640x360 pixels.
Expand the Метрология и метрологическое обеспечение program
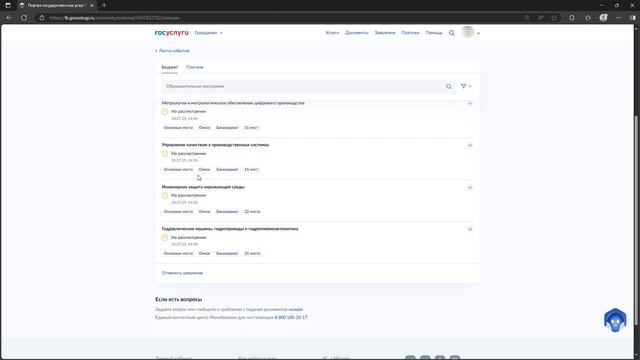coord(470,103)
